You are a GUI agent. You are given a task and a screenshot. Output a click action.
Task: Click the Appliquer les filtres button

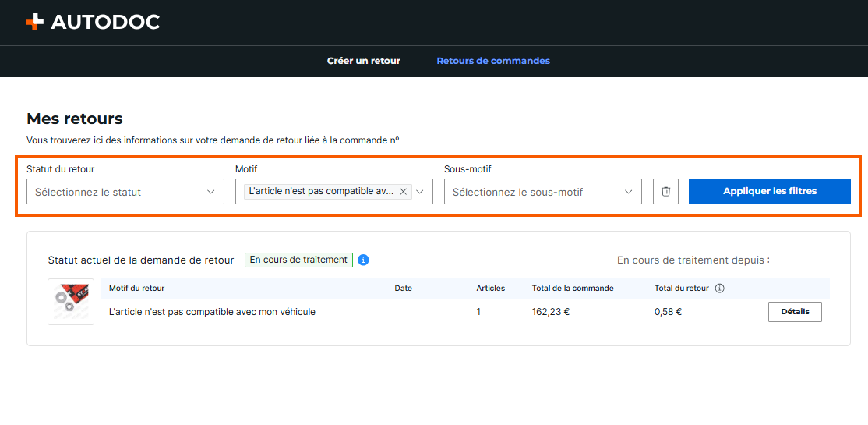[x=770, y=191]
